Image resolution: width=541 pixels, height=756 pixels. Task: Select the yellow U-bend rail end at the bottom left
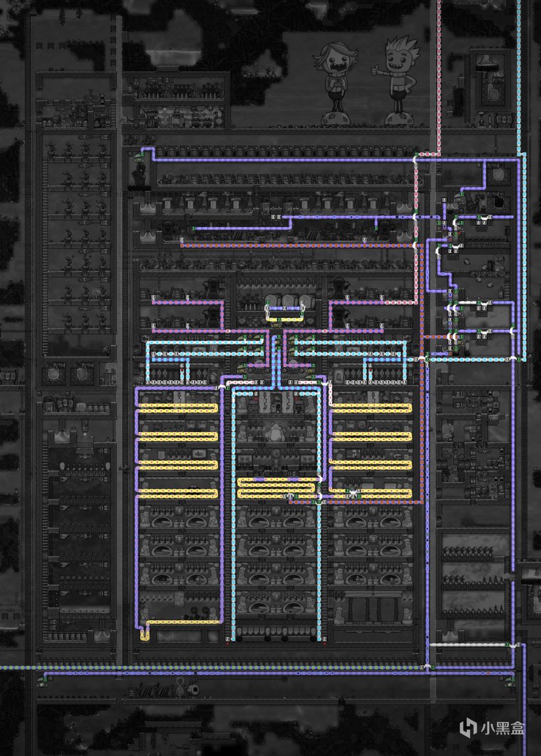tap(144, 635)
